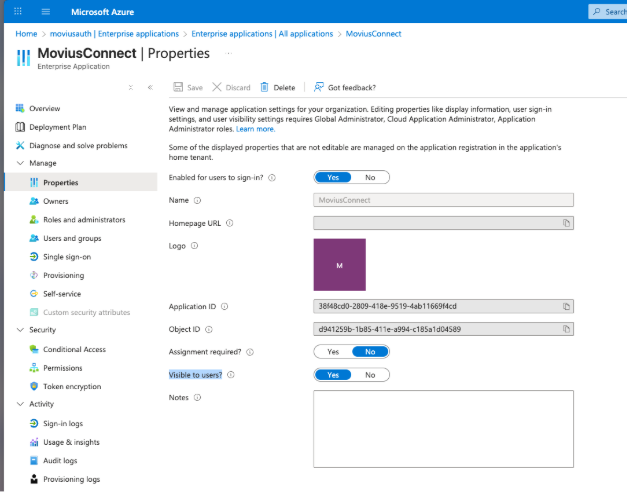
Task: Open the Provisioning page
Action: (64, 275)
